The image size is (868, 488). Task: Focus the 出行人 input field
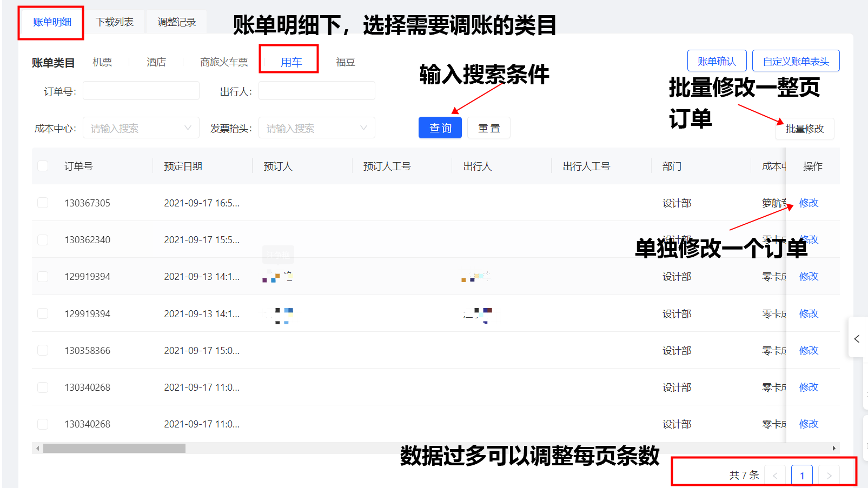[316, 91]
